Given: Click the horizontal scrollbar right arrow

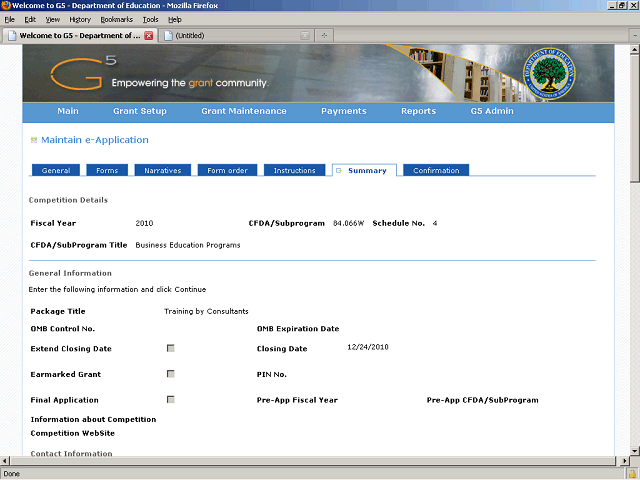Looking at the screenshot, I should (624, 461).
